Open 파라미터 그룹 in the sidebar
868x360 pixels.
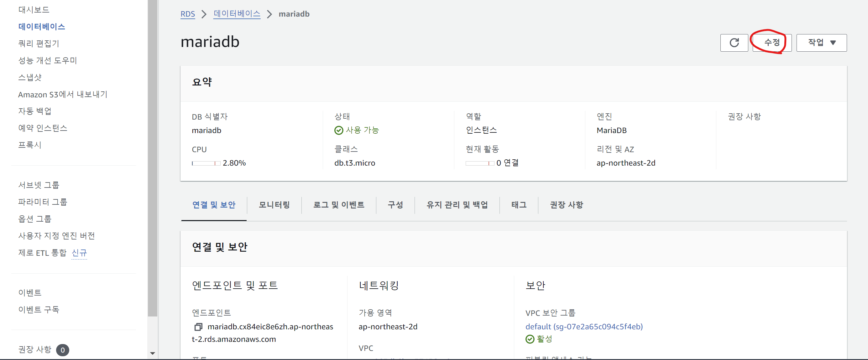tap(43, 202)
